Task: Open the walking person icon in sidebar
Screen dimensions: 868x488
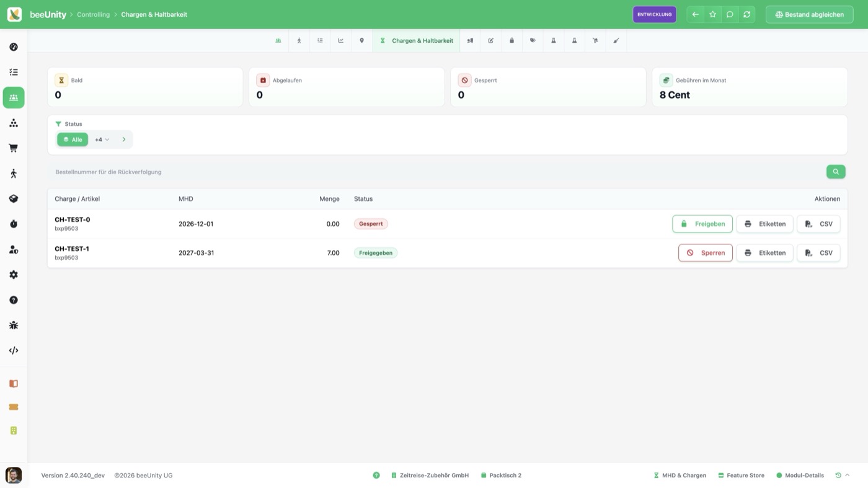Action: point(14,174)
